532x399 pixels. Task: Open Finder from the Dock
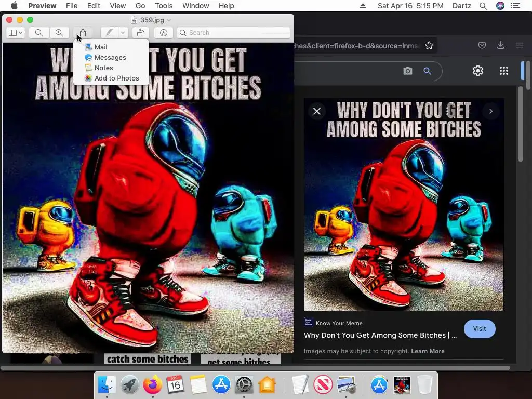point(107,384)
